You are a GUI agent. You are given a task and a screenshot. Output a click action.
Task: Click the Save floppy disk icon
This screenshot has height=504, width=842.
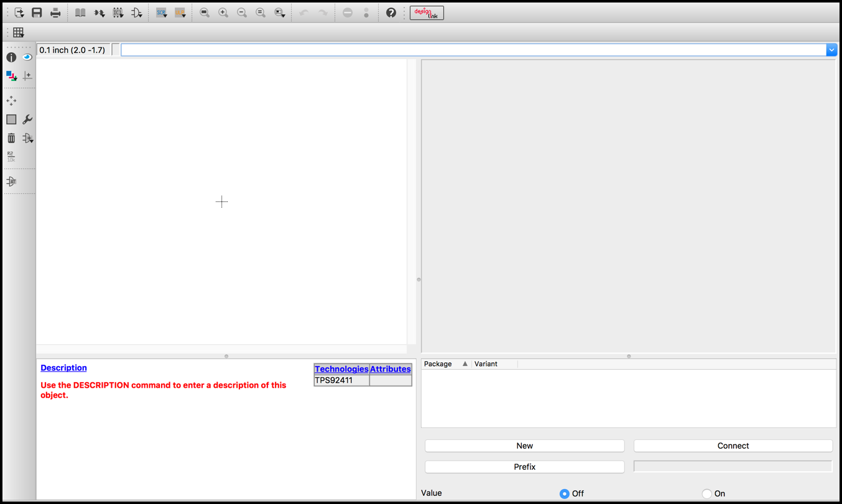pos(37,12)
